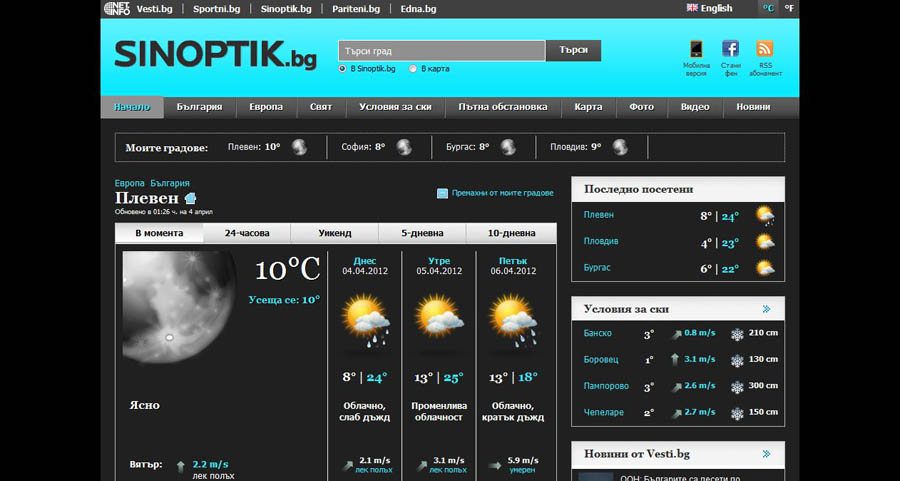
Task: Open the Vesti.bg link in the top bar
Action: coord(154,9)
